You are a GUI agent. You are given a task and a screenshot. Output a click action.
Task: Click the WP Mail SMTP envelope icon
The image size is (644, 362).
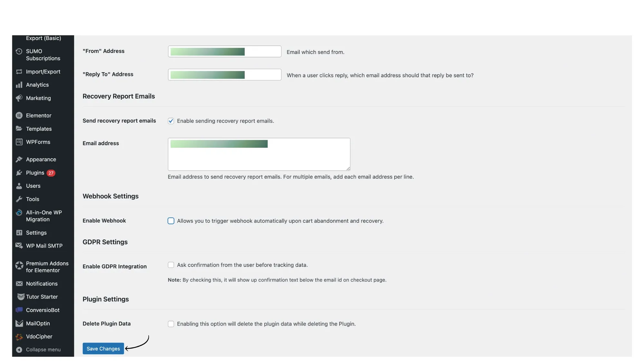pyautogui.click(x=19, y=246)
